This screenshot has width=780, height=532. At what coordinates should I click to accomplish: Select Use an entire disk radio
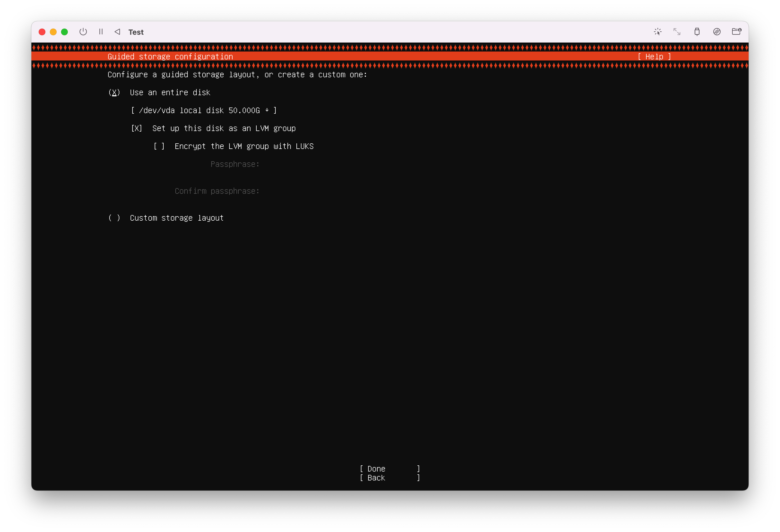click(114, 93)
